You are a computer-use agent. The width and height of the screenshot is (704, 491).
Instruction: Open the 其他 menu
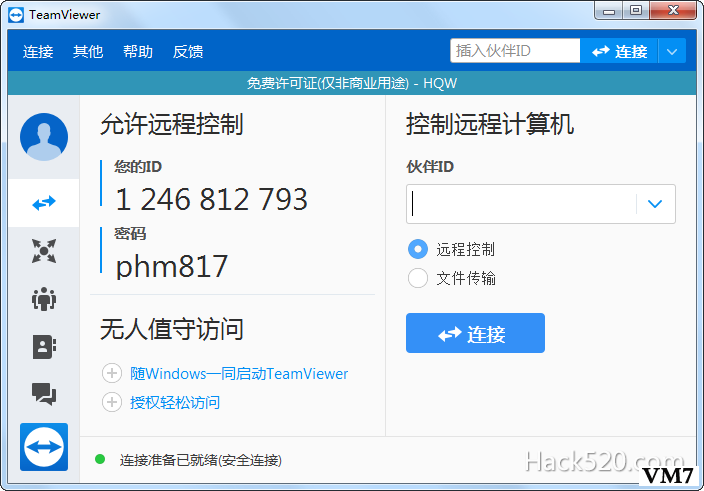pyautogui.click(x=88, y=52)
